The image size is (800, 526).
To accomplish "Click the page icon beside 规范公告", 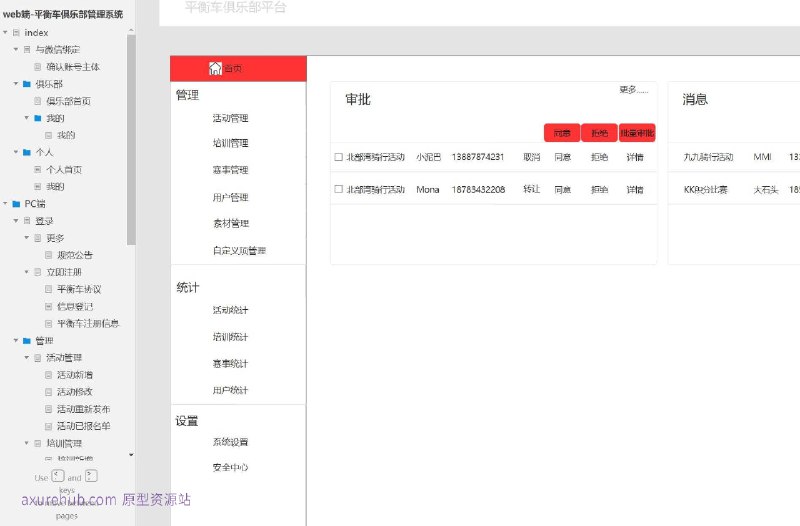I will 48,255.
